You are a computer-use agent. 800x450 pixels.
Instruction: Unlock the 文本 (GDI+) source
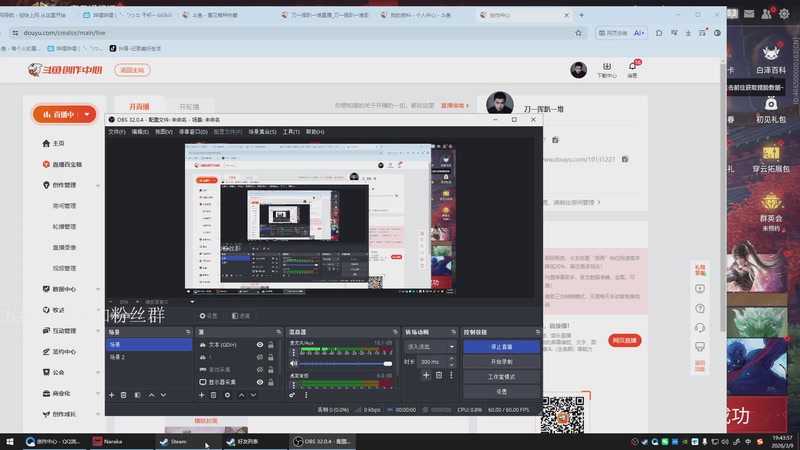click(271, 345)
